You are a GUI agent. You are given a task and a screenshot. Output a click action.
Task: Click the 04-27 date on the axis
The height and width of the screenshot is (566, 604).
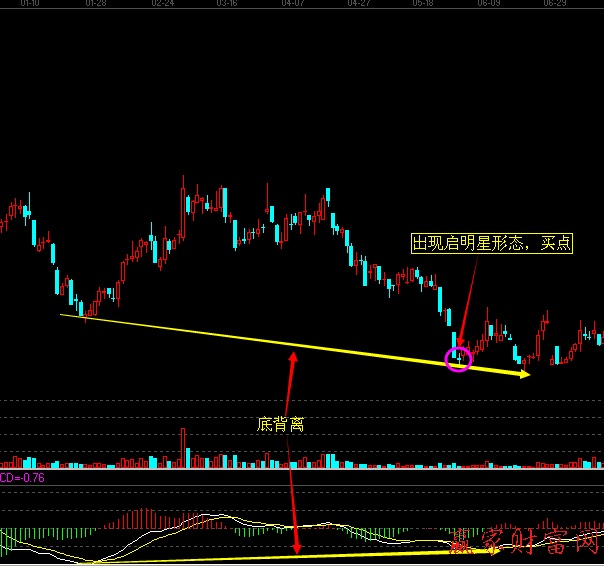pyautogui.click(x=358, y=4)
